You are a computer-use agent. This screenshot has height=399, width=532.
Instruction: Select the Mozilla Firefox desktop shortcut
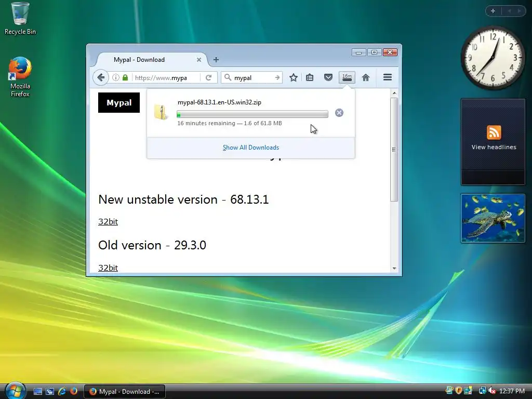coord(20,77)
